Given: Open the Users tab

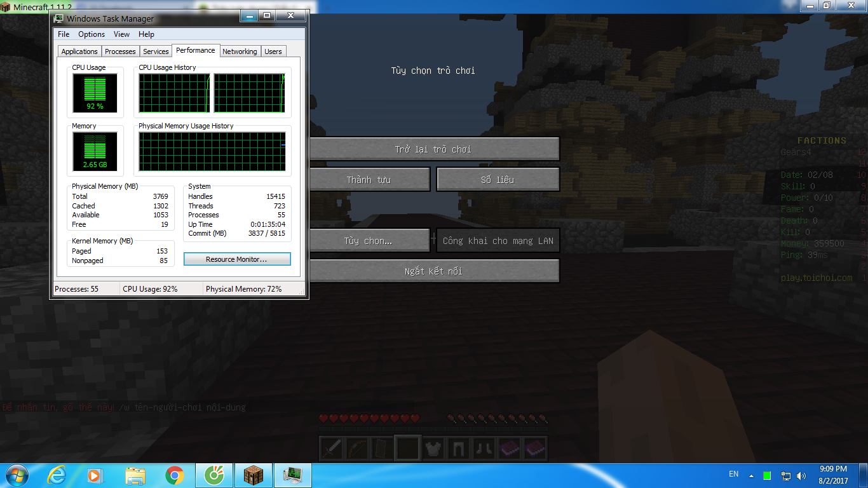Looking at the screenshot, I should [x=273, y=51].
